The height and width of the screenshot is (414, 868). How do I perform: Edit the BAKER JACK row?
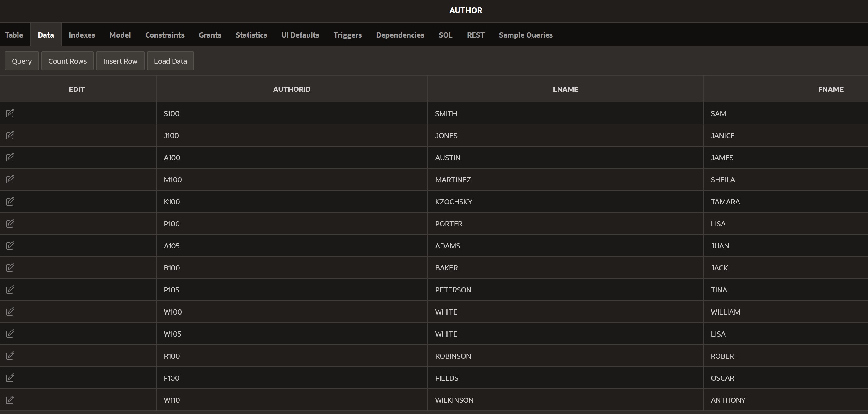[x=10, y=267]
